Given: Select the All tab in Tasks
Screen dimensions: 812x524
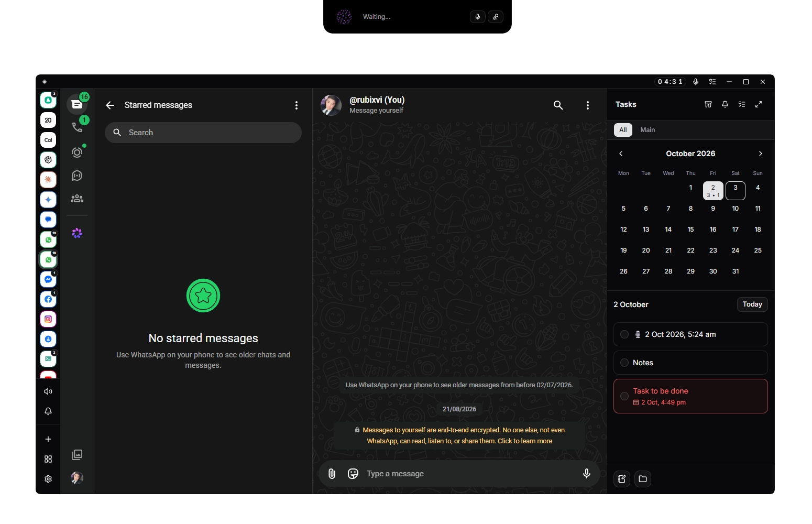Looking at the screenshot, I should (x=623, y=130).
